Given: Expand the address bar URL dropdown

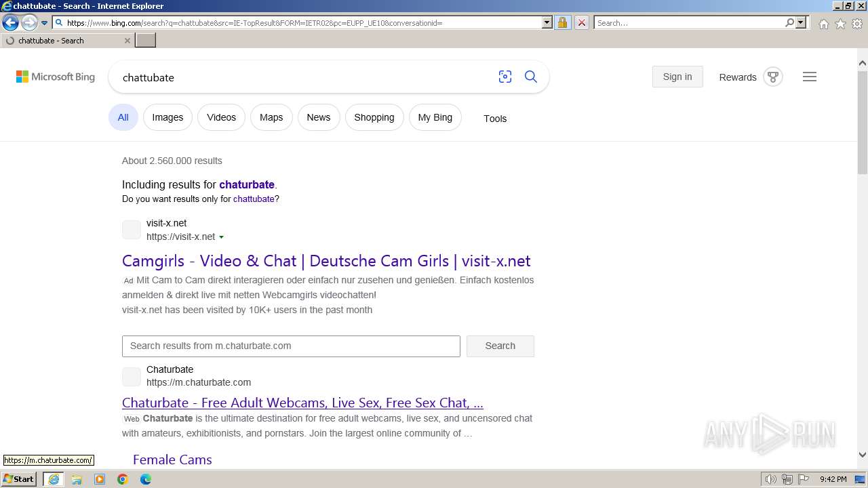Looking at the screenshot, I should pos(547,23).
